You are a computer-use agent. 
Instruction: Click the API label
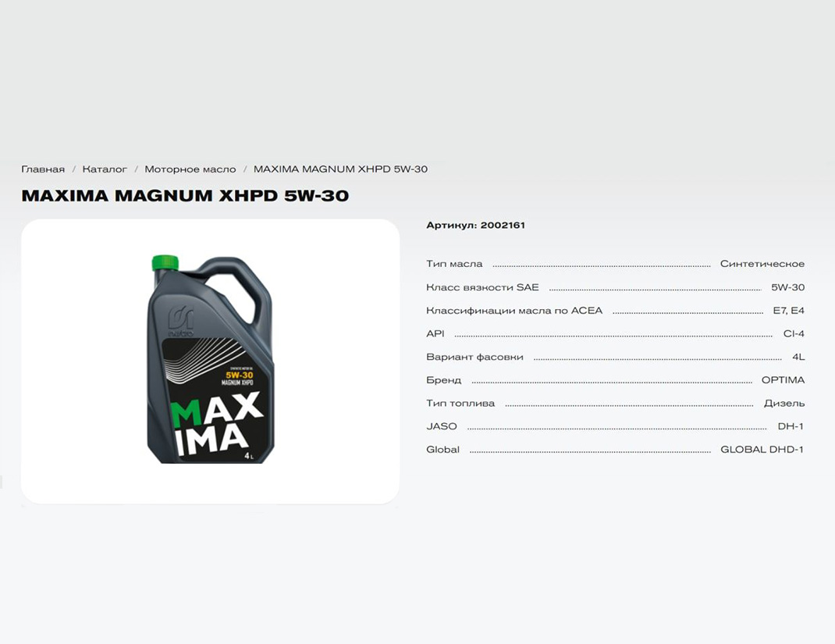435,333
